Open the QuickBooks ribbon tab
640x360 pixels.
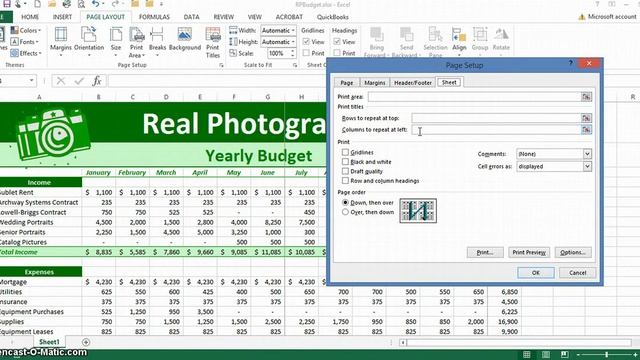(333, 17)
